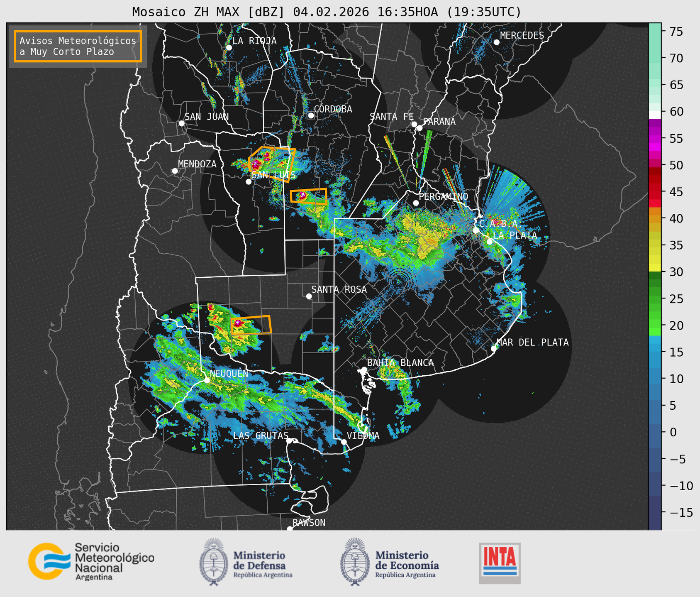The image size is (700, 597).
Task: Click the BAHÍA BLANCA city label
Action: (400, 363)
